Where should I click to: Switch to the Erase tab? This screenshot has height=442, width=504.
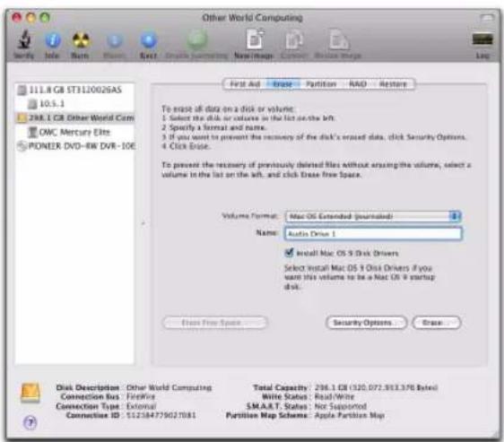(x=282, y=84)
